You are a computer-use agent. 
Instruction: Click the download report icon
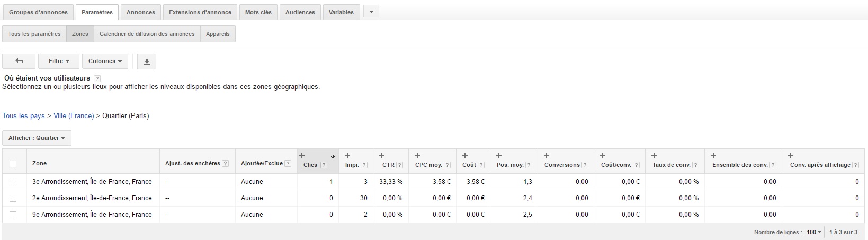click(147, 61)
